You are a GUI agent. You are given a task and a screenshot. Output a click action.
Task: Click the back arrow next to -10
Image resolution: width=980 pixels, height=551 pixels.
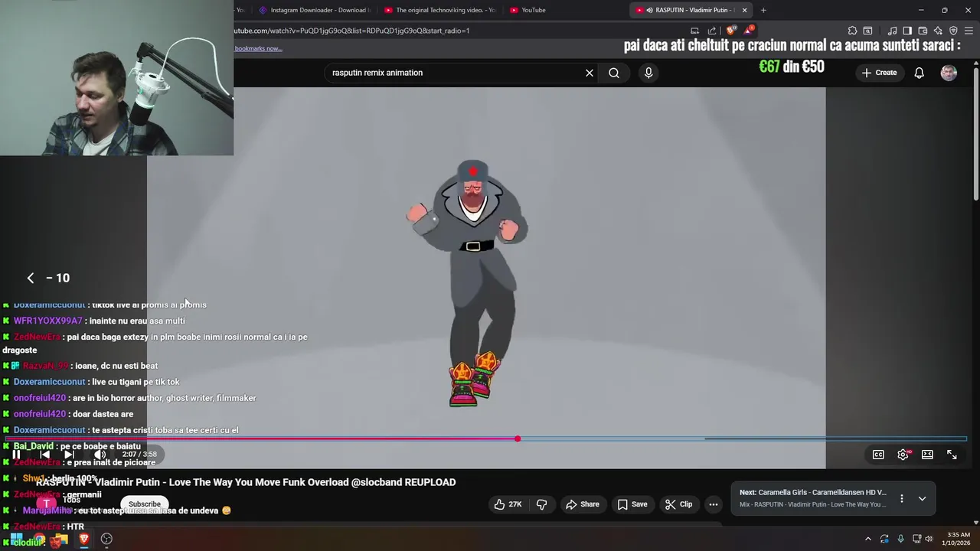31,278
